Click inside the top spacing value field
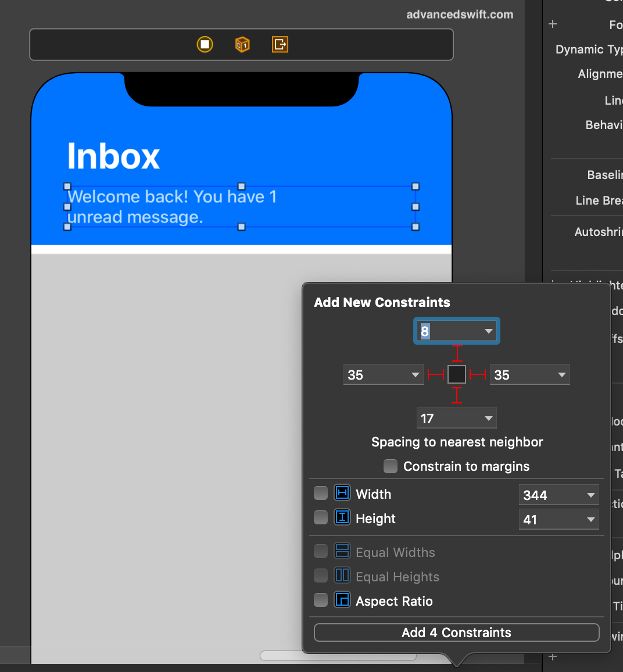The image size is (623, 672). [447, 330]
